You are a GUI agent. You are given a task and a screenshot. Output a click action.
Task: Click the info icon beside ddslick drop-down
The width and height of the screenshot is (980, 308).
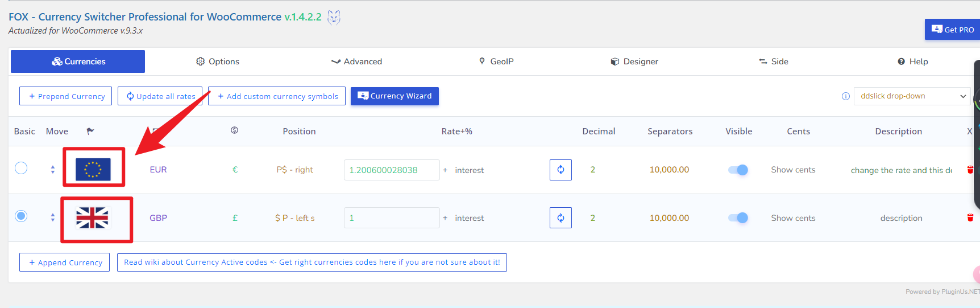pyautogui.click(x=846, y=96)
